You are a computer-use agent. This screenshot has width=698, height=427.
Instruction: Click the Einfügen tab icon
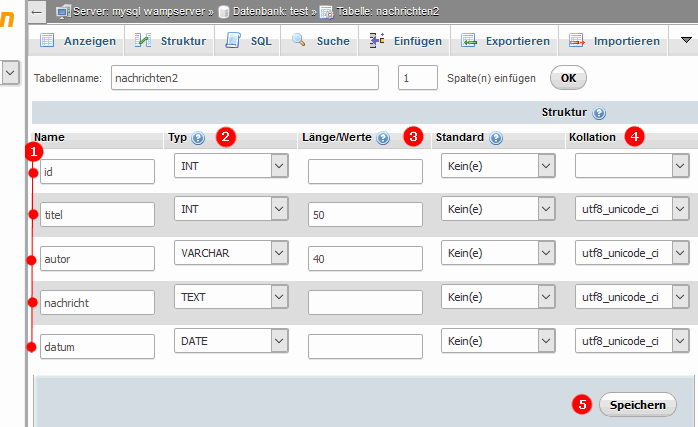coord(377,40)
